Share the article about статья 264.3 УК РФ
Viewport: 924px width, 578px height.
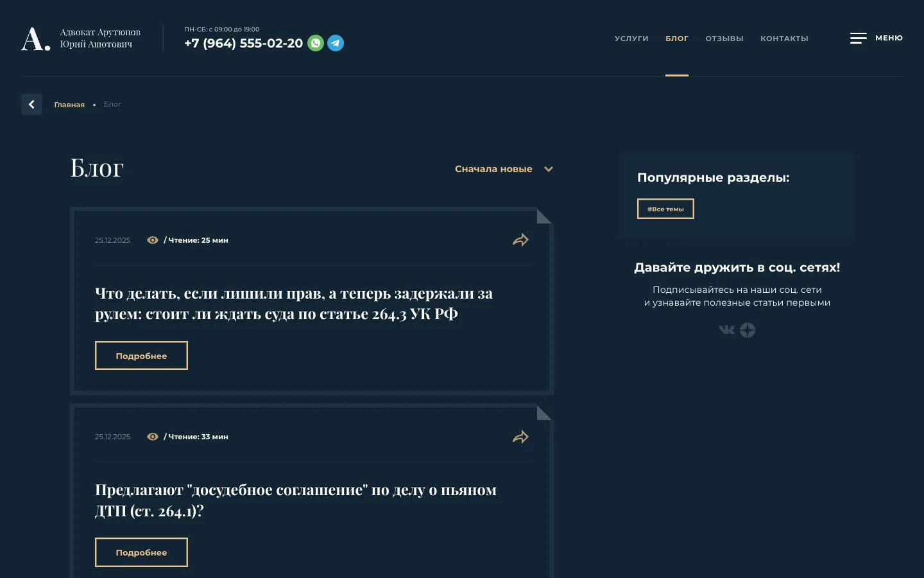point(520,240)
